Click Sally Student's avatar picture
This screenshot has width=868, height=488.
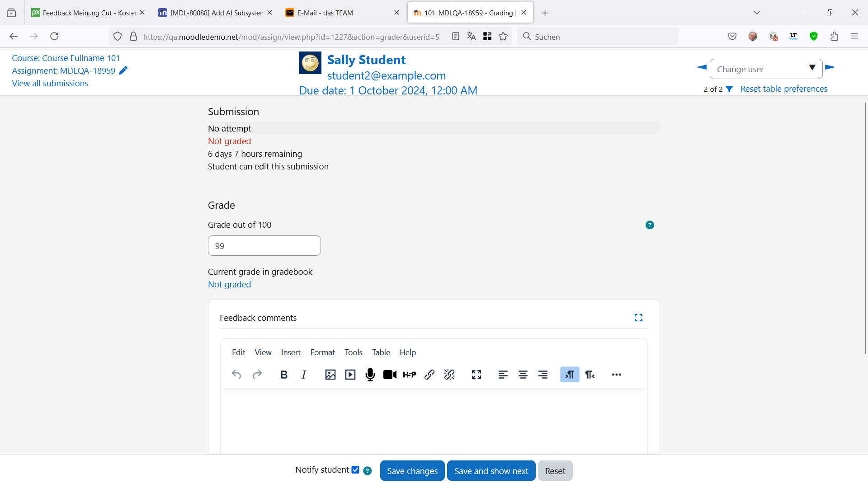click(310, 63)
